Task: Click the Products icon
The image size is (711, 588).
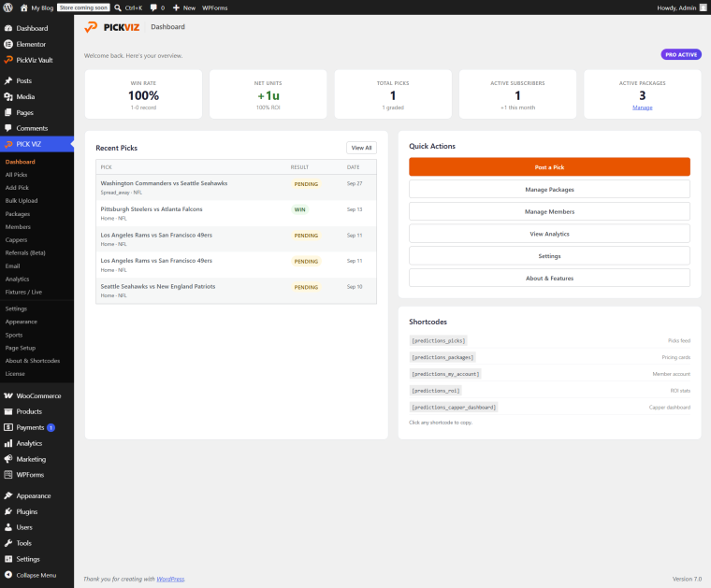Action: coord(8,411)
